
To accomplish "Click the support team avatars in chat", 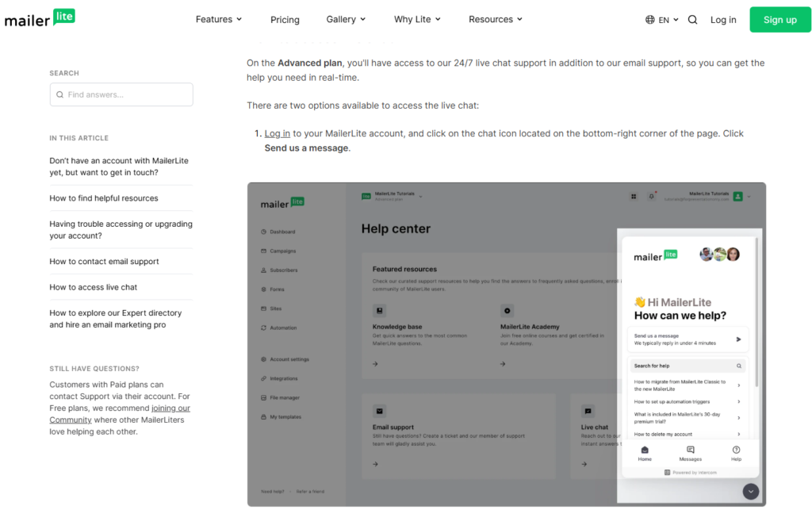I will point(720,255).
